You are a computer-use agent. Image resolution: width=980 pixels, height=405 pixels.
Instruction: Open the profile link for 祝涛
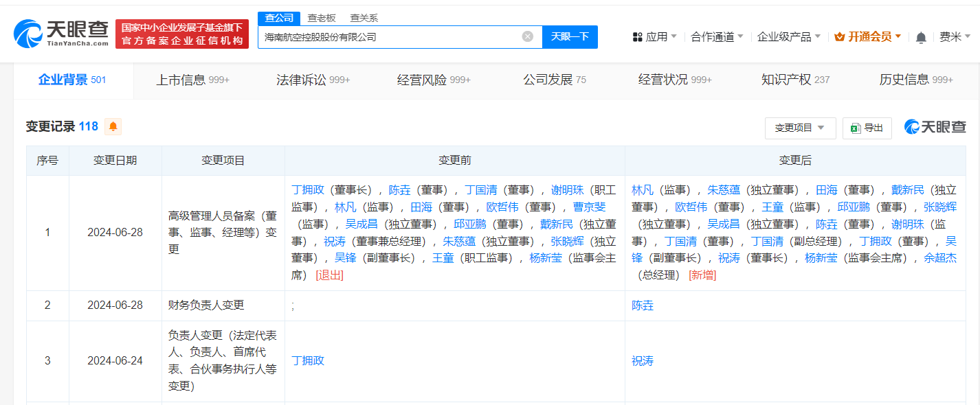642,360
